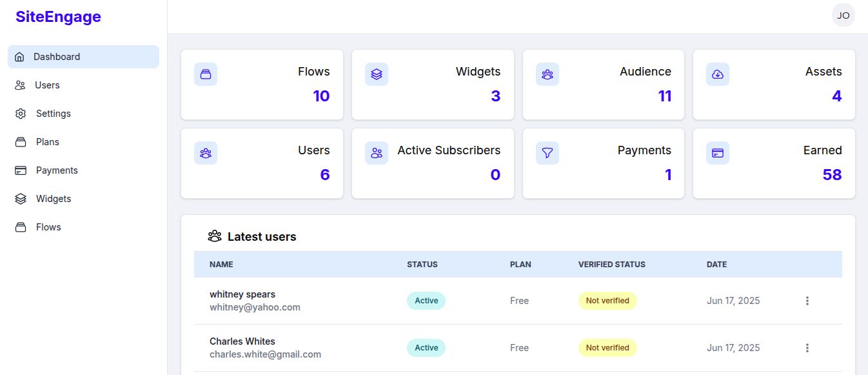The height and width of the screenshot is (375, 868).
Task: Select Widgets in the sidebar
Action: [x=53, y=199]
